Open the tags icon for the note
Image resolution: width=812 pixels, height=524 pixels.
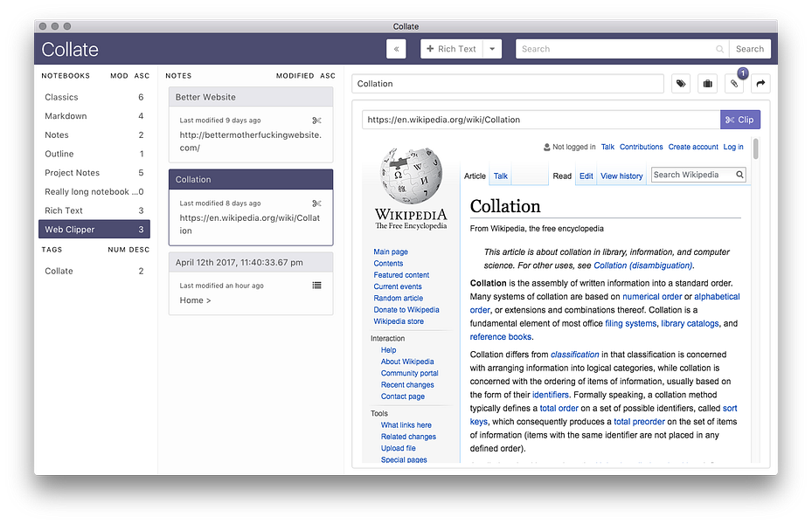coord(681,83)
